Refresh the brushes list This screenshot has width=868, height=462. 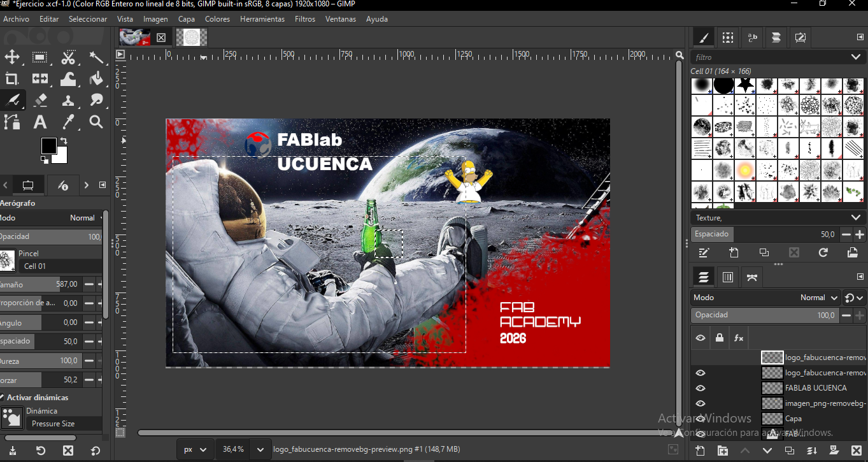[823, 253]
